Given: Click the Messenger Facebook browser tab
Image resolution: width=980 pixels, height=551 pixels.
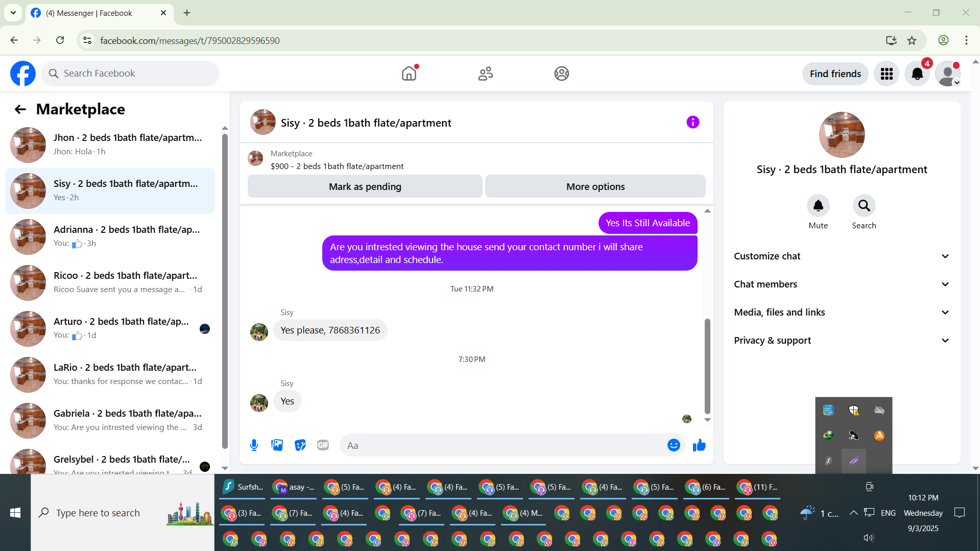Looking at the screenshot, I should tap(100, 13).
